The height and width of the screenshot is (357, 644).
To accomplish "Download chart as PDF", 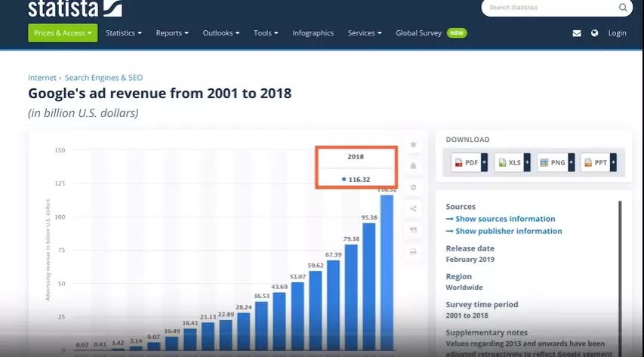I will point(466,163).
